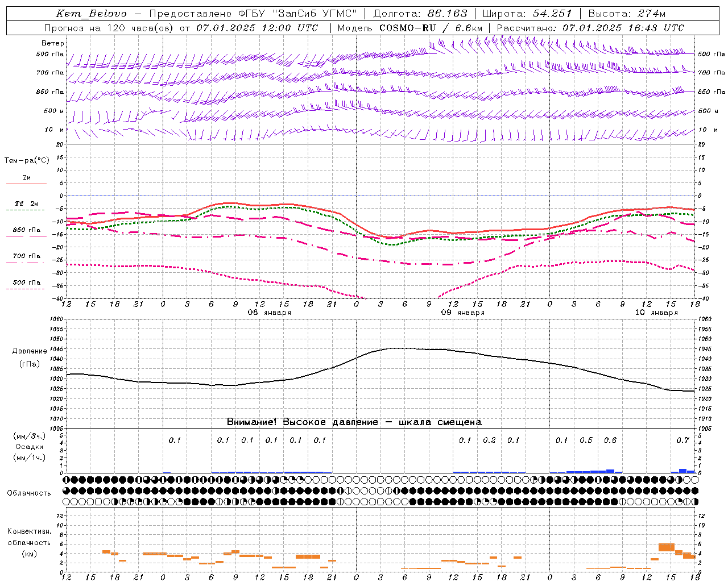Image resolution: width=728 pixels, height=582 pixels.
Task: Click the "0.5" precipitation amount value
Action: tap(586, 440)
